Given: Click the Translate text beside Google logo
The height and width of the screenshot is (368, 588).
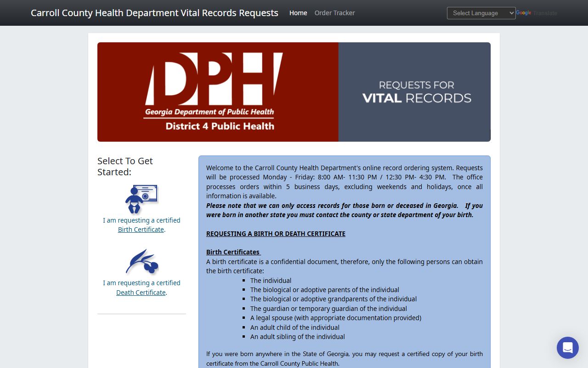Looking at the screenshot, I should [545, 13].
